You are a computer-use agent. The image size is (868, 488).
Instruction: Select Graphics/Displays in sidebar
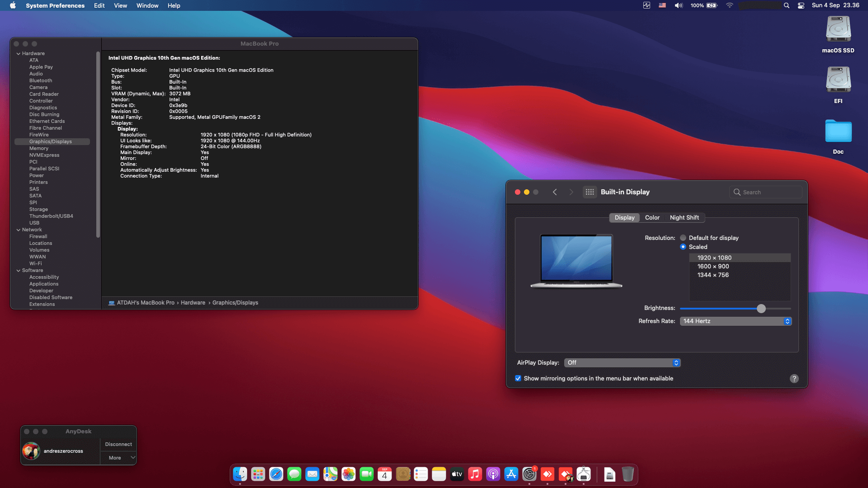(x=52, y=141)
